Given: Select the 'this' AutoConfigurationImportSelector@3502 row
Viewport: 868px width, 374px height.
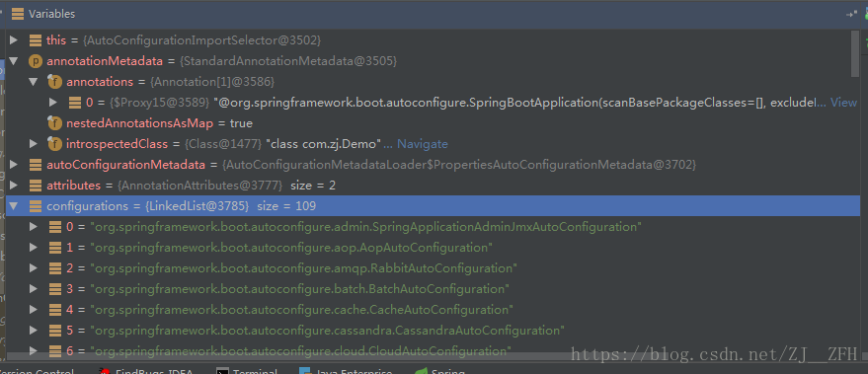Looking at the screenshot, I should (433, 39).
